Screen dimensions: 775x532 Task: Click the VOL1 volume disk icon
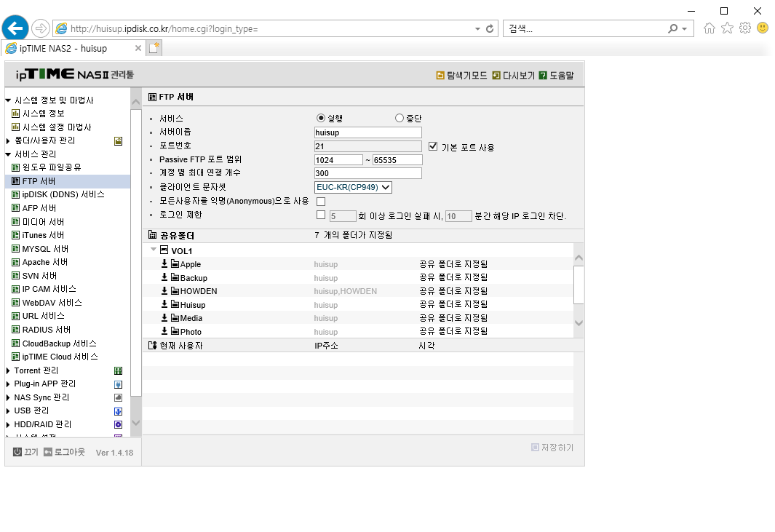pyautogui.click(x=164, y=250)
